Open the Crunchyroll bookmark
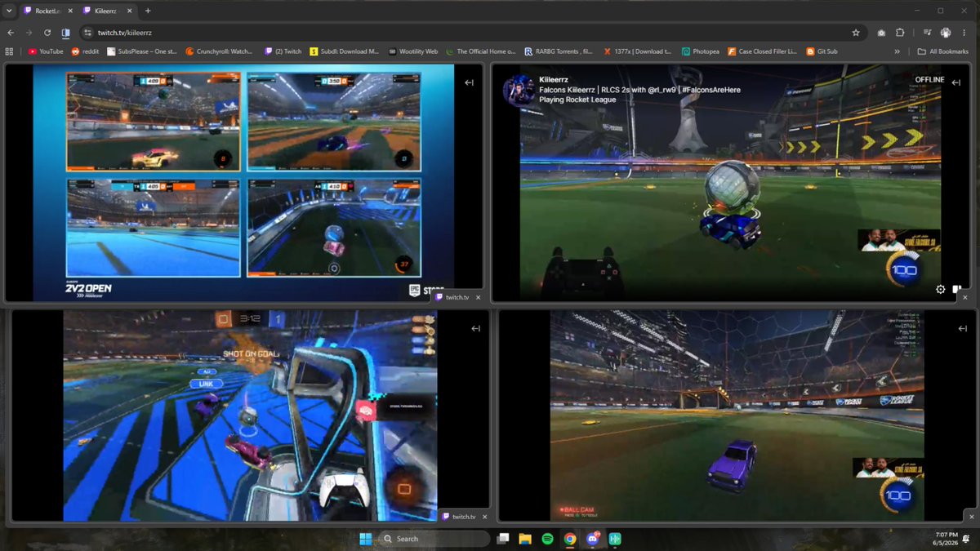 click(x=220, y=51)
